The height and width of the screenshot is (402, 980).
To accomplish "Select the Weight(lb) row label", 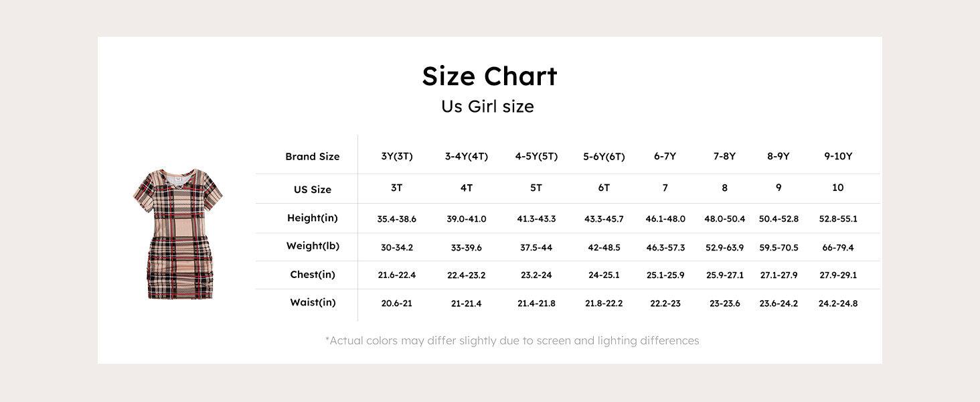I will [x=313, y=246].
